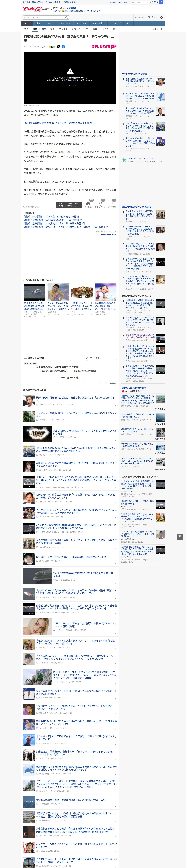Click the マイページ button

coord(139,18)
